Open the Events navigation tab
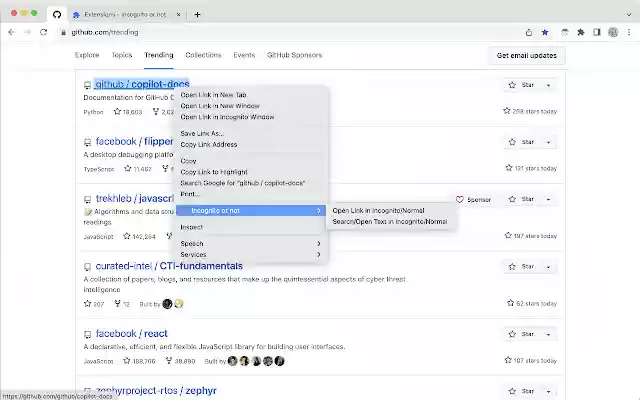Image resolution: width=640 pixels, height=400 pixels. pyautogui.click(x=244, y=55)
